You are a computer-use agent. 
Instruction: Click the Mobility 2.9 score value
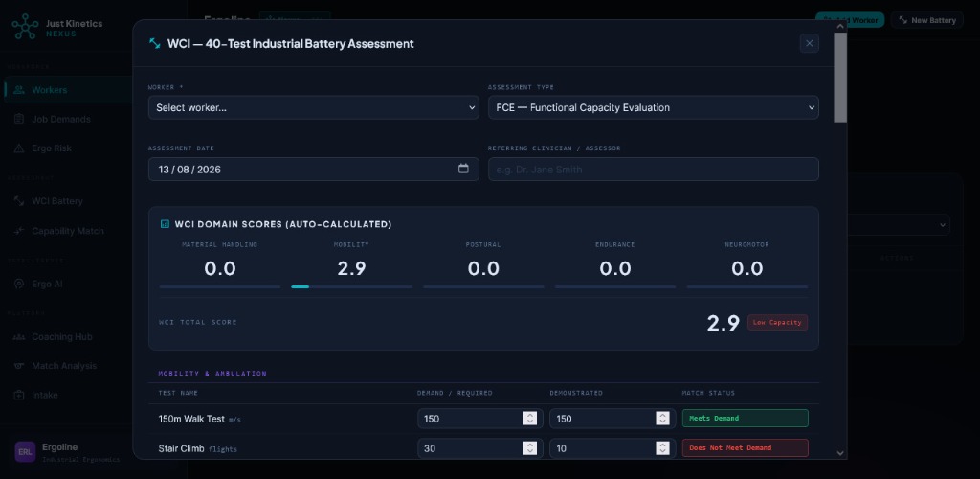tap(351, 269)
